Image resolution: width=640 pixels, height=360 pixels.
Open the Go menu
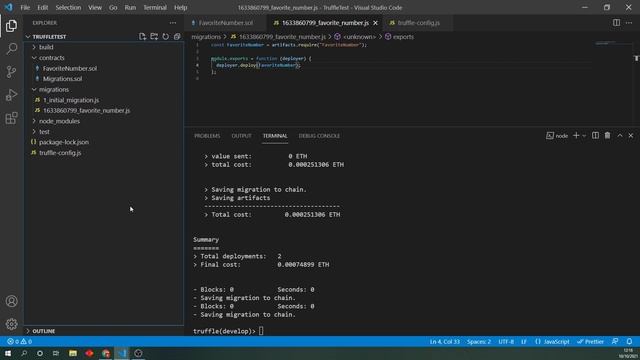tap(113, 7)
